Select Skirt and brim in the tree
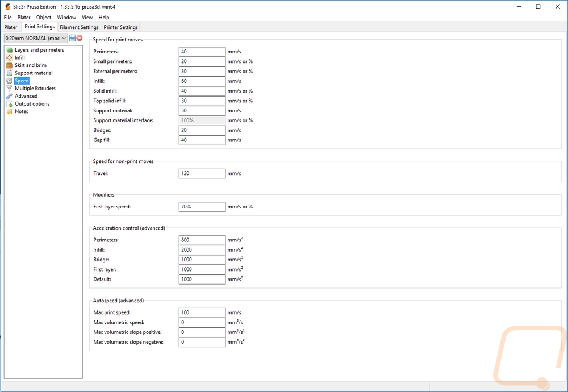 click(31, 65)
